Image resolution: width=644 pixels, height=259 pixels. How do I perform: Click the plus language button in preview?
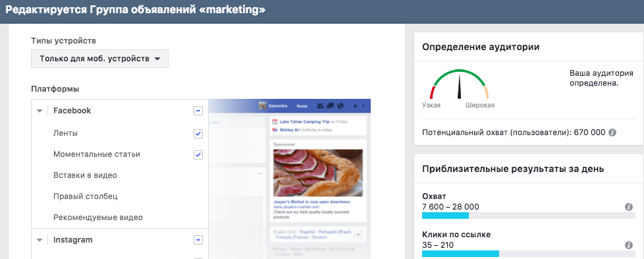click(358, 235)
